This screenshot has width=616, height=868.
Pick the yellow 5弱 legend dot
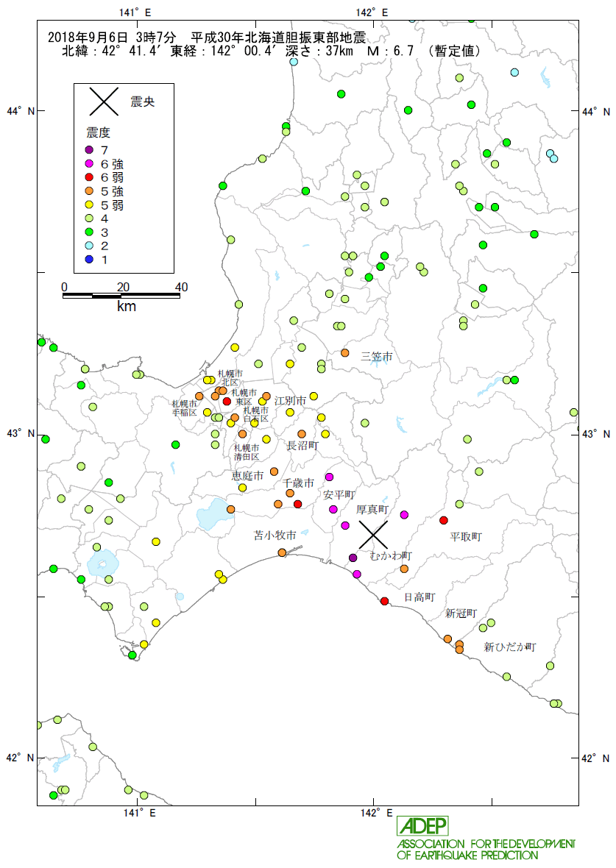click(89, 205)
